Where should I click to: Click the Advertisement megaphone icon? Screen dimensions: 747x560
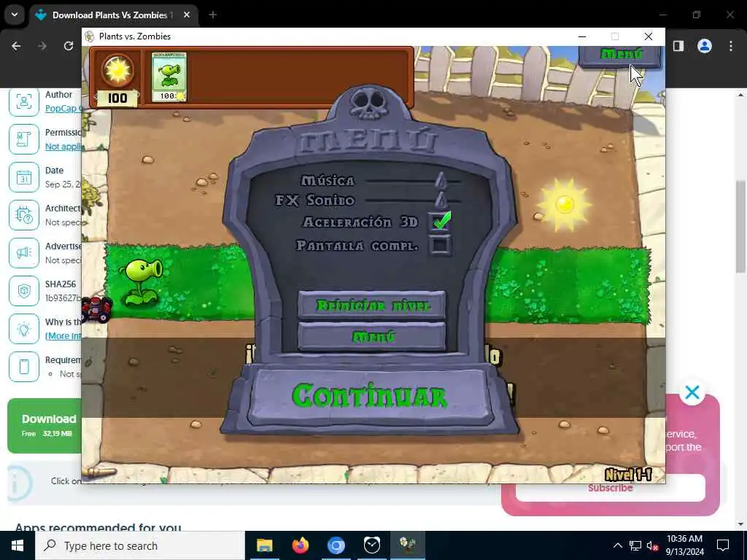click(x=24, y=253)
